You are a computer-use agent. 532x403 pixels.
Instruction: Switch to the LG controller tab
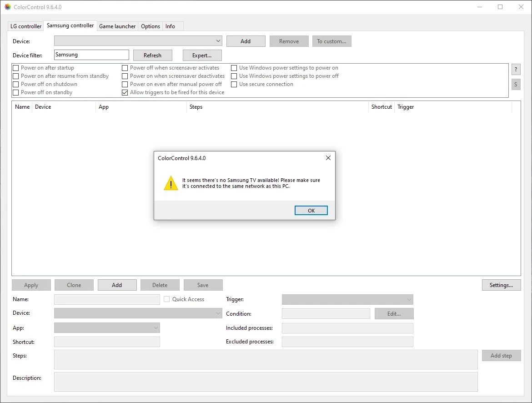tap(26, 26)
